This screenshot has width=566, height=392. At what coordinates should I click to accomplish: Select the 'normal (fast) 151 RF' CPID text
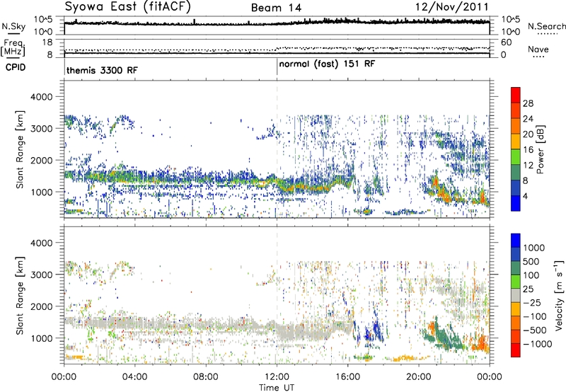pos(327,64)
